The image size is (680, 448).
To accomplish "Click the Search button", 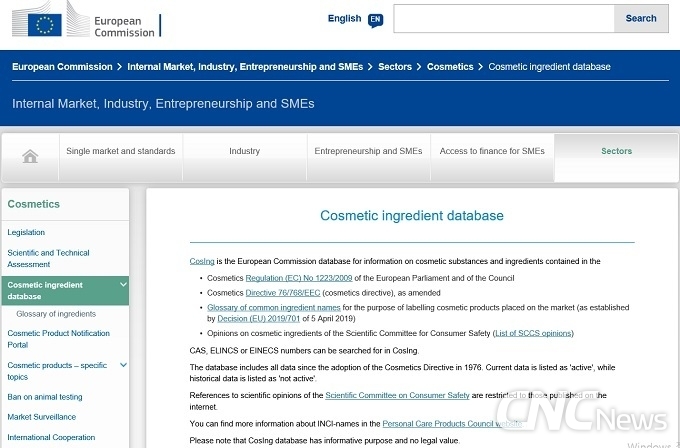I will click(641, 19).
